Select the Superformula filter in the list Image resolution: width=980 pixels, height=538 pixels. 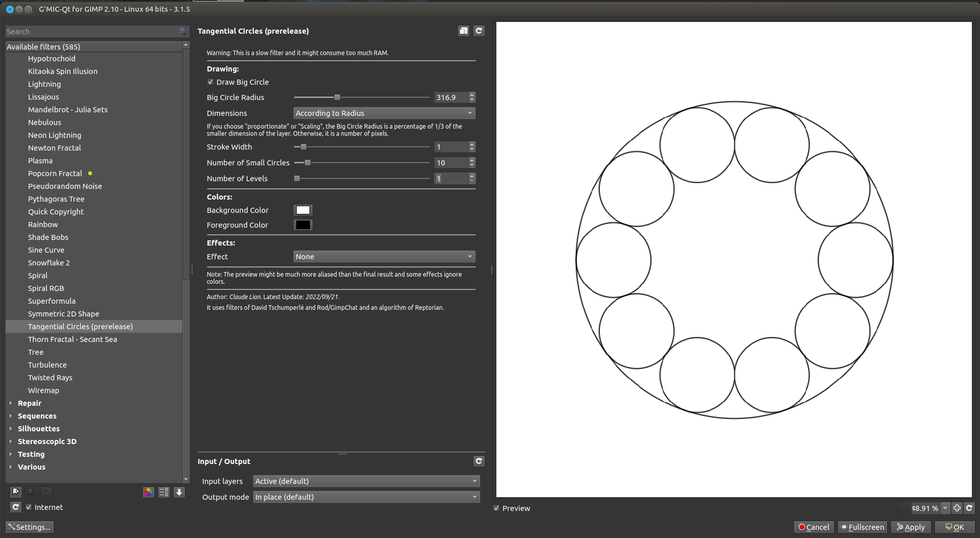click(52, 301)
